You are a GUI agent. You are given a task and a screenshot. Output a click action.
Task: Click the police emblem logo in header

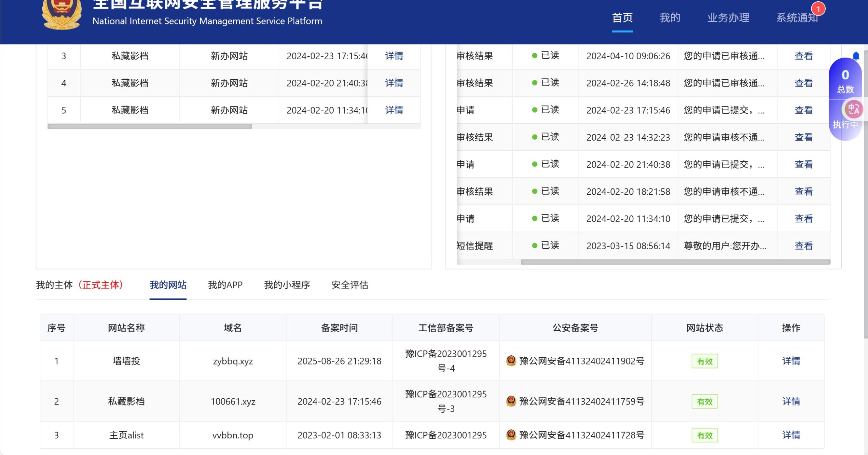[62, 14]
